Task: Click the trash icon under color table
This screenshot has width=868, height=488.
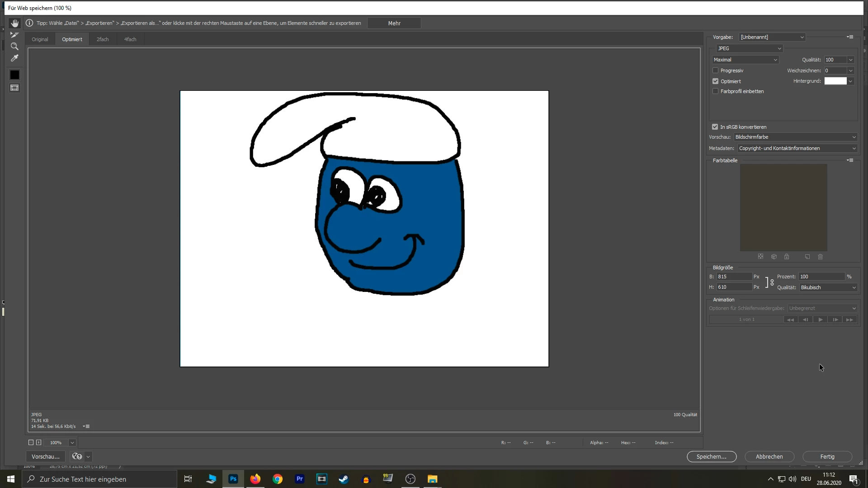Action: pyautogui.click(x=820, y=257)
